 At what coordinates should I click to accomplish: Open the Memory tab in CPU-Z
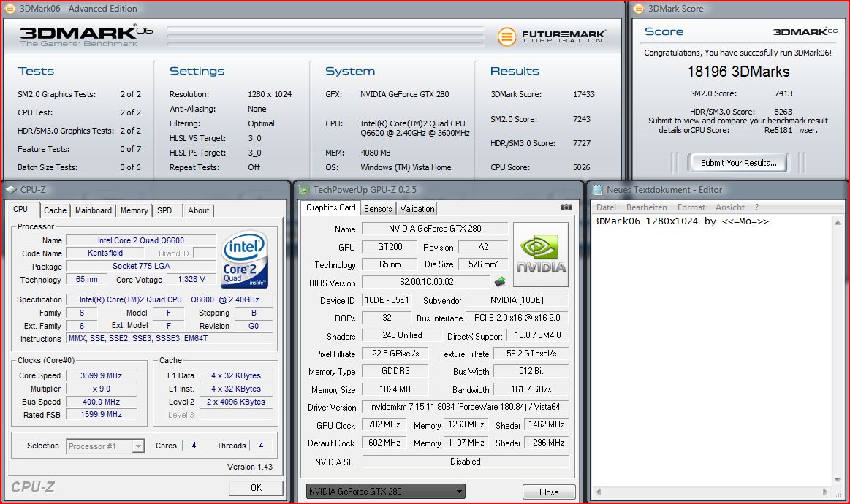pos(134,210)
